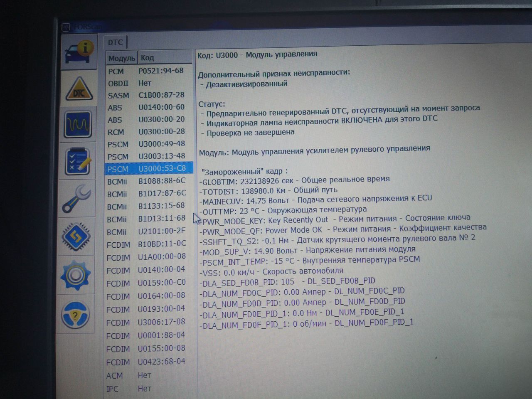
Task: Select FCDIM row U3006:17-08
Action: [x=149, y=323]
